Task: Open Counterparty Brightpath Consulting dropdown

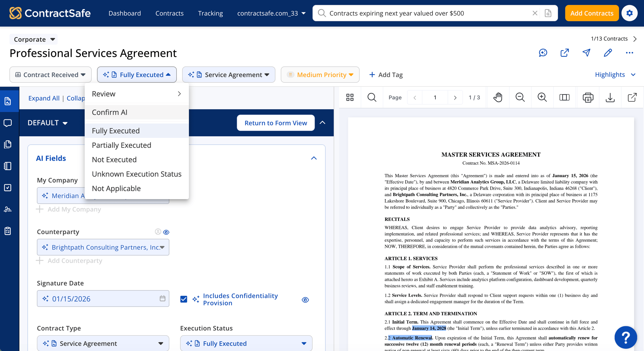Action: click(x=103, y=247)
